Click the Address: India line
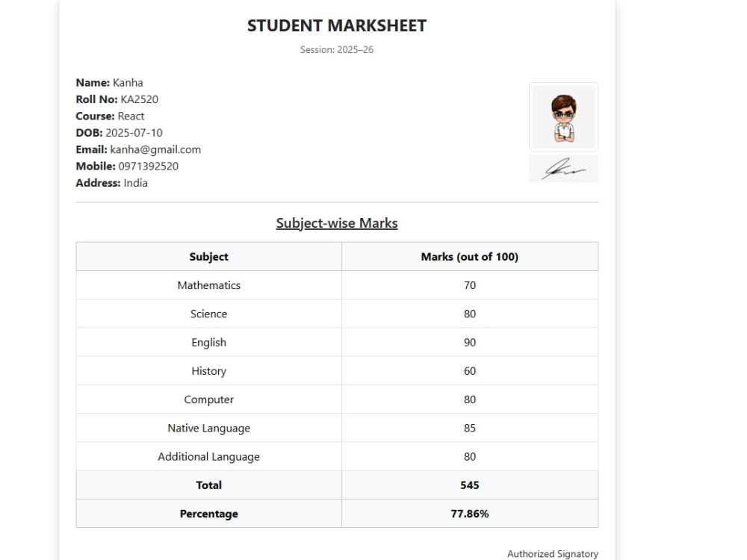Image resolution: width=747 pixels, height=560 pixels. tap(112, 183)
